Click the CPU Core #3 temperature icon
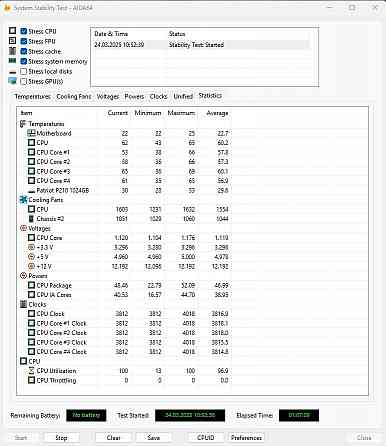This screenshot has width=386, height=446. click(x=31, y=171)
